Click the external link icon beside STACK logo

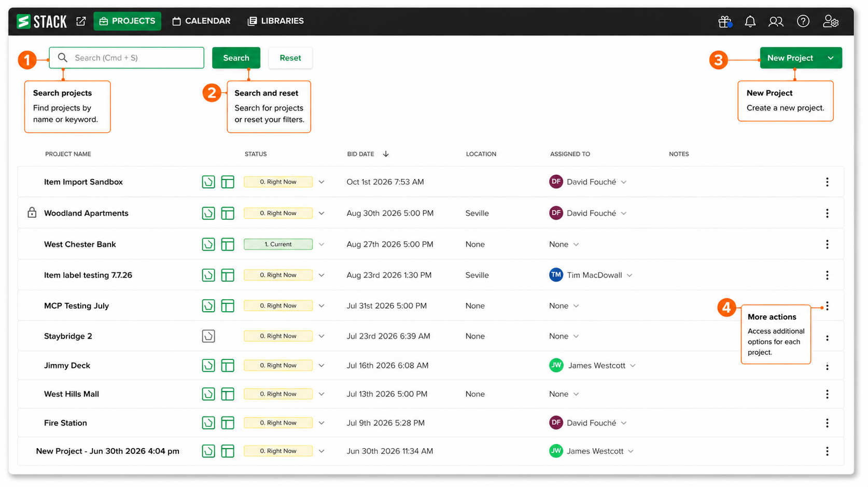tap(81, 21)
